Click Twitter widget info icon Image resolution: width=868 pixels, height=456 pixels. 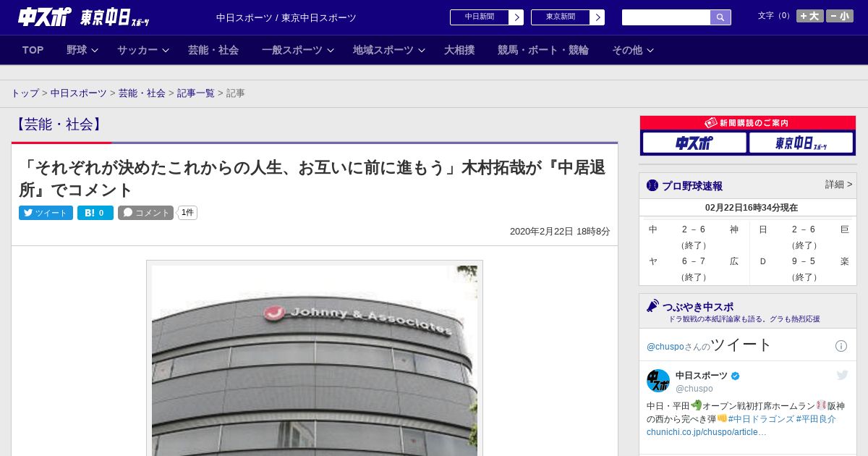point(841,346)
